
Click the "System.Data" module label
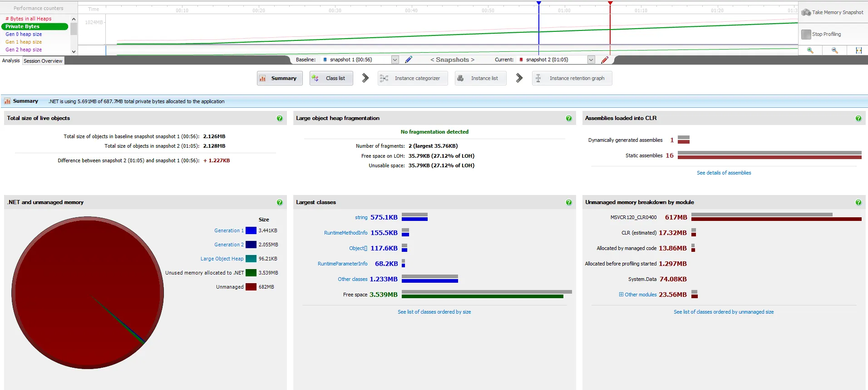(x=642, y=279)
